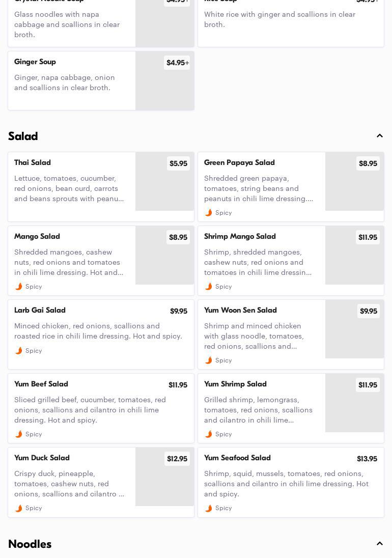The height and width of the screenshot is (558, 392).
Task: Click spicy pepper icon under Yum Beef Salad
Action: pos(19,434)
